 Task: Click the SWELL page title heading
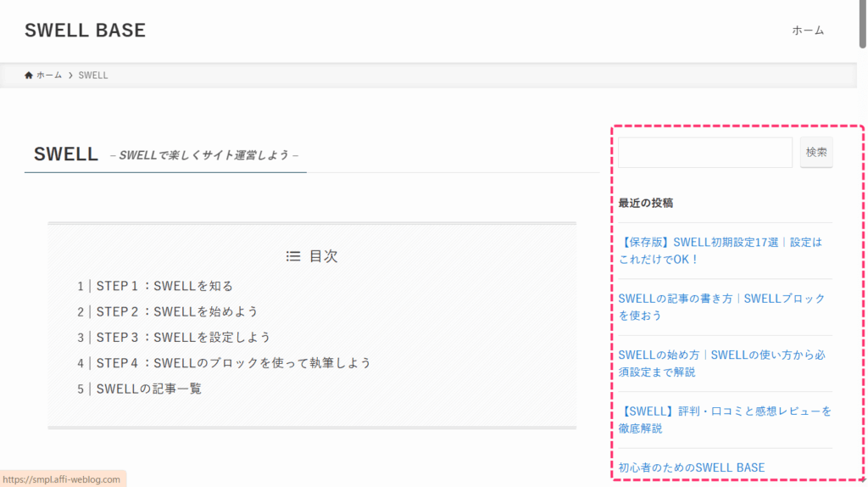pyautogui.click(x=66, y=154)
